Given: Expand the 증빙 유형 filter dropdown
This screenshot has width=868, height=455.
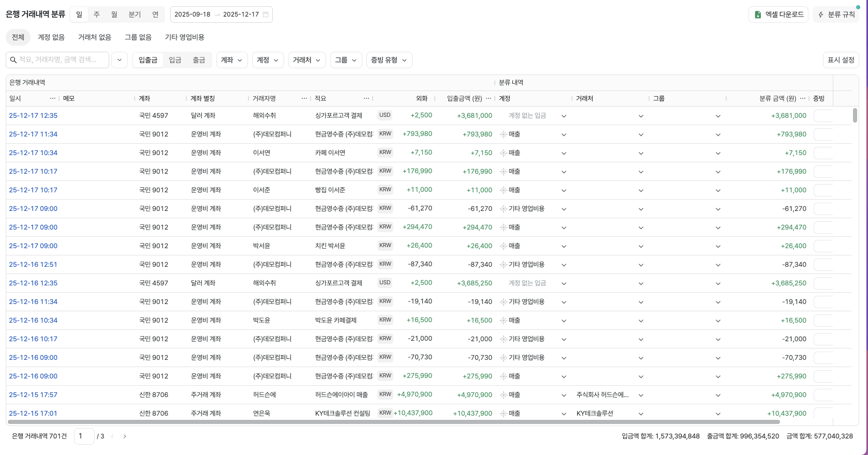Looking at the screenshot, I should (x=389, y=60).
